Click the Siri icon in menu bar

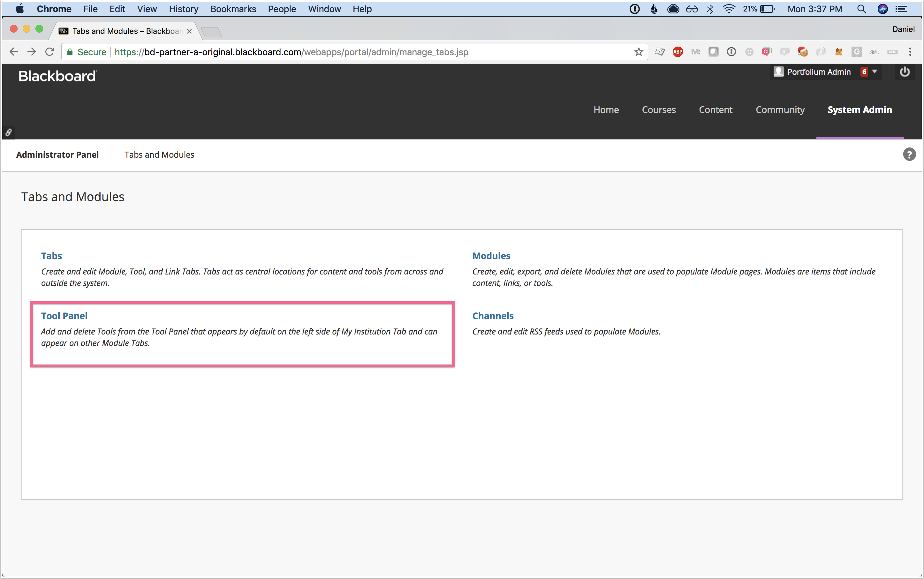882,9
